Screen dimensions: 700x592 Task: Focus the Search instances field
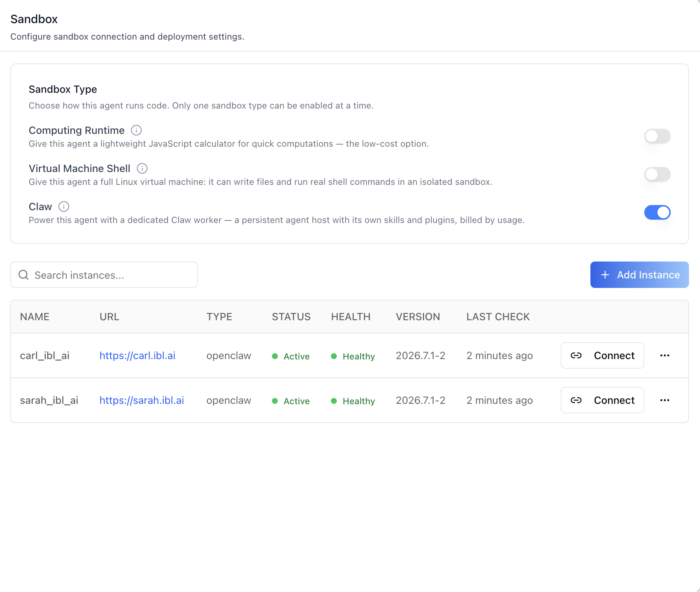[x=104, y=275]
